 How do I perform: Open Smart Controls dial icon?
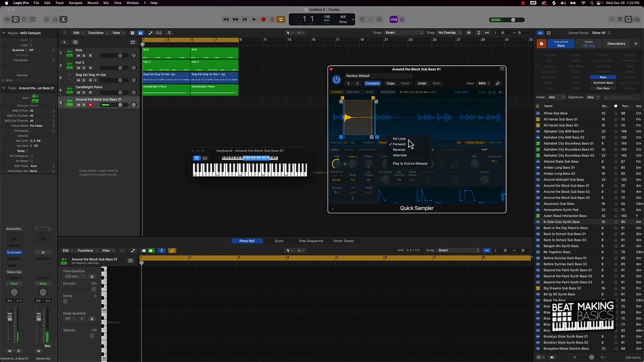pyautogui.click(x=47, y=19)
